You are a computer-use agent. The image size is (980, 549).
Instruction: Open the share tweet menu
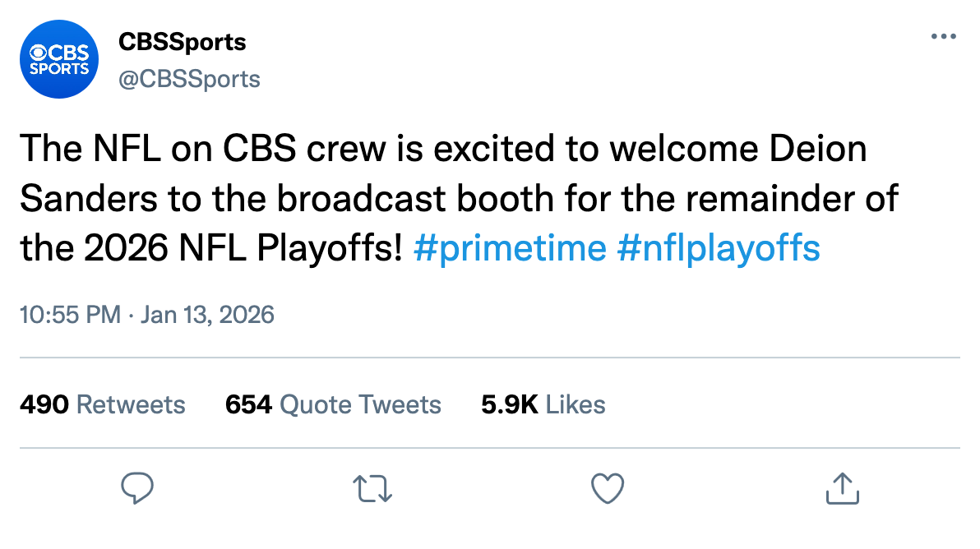pos(843,489)
